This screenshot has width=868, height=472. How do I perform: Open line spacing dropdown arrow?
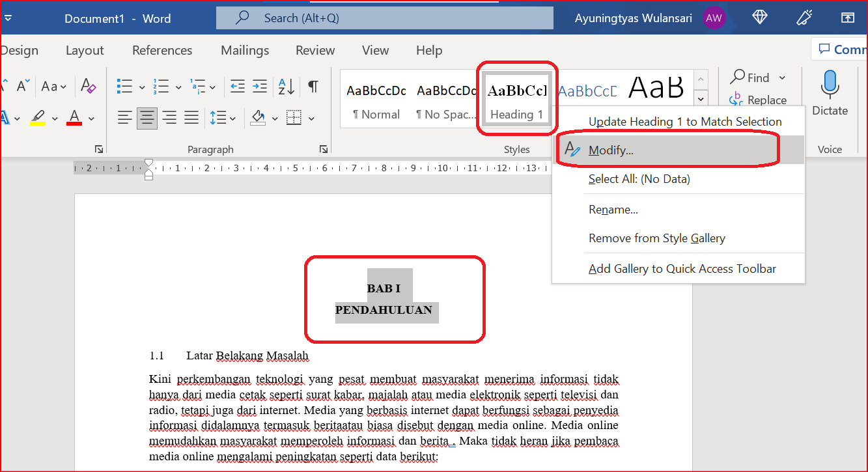[x=233, y=118]
